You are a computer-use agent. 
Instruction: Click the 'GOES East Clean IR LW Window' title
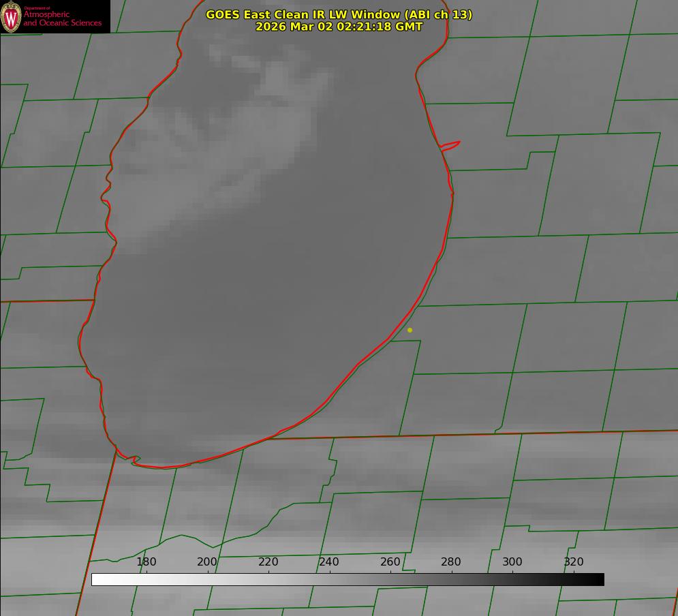tap(339, 14)
